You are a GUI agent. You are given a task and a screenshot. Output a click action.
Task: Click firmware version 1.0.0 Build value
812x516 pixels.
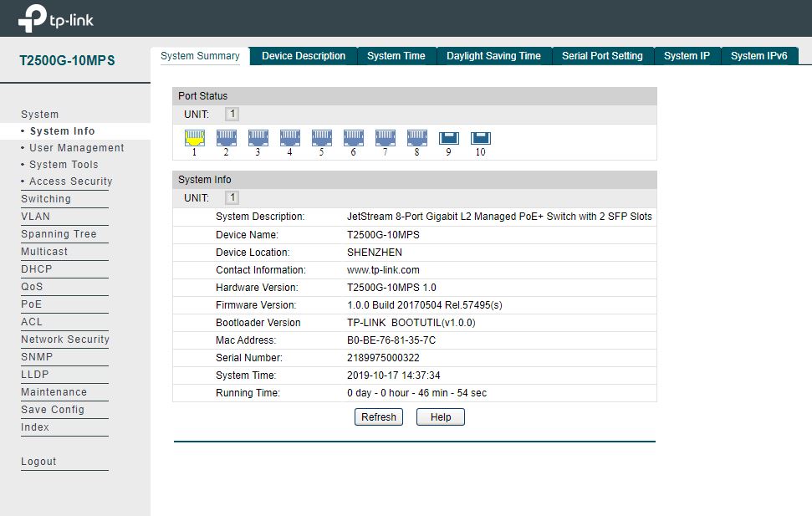(x=425, y=305)
